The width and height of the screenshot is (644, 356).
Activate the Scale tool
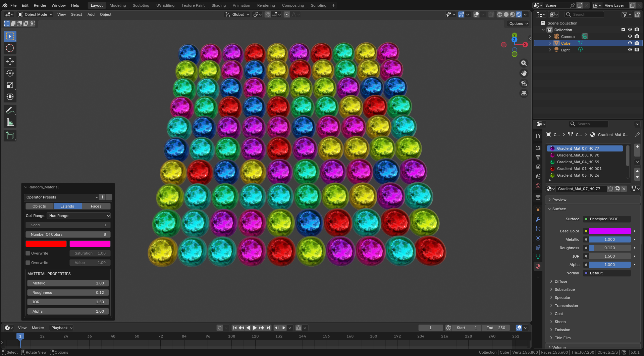pyautogui.click(x=10, y=85)
